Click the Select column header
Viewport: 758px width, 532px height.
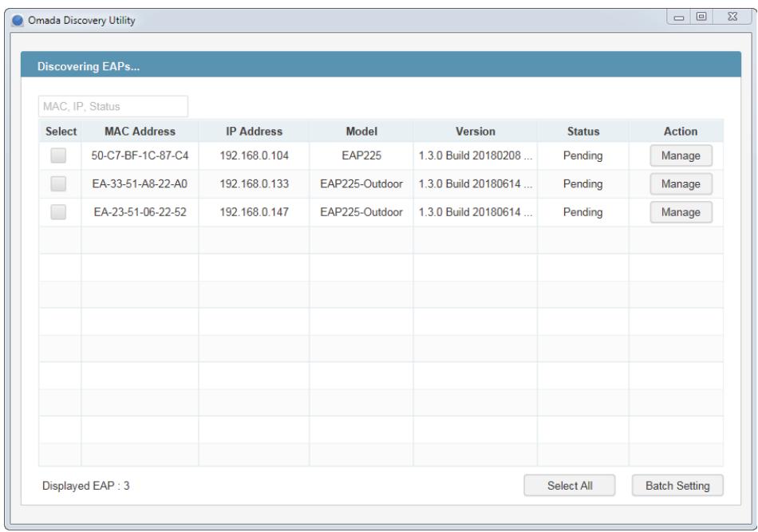[x=61, y=132]
